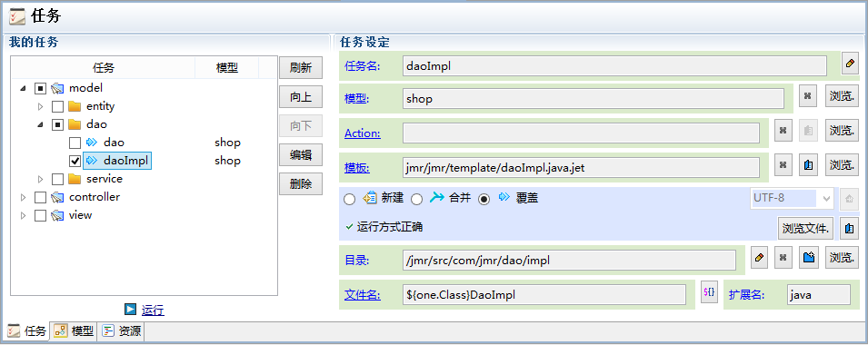Expand the service folder node
The image size is (868, 345).
pos(40,179)
